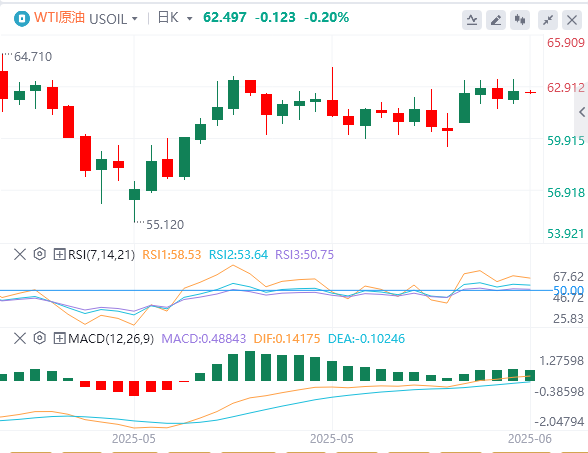This screenshot has height=453, width=588.
Task: Click the collapse fullscreen arrows icon
Action: pyautogui.click(x=548, y=20)
